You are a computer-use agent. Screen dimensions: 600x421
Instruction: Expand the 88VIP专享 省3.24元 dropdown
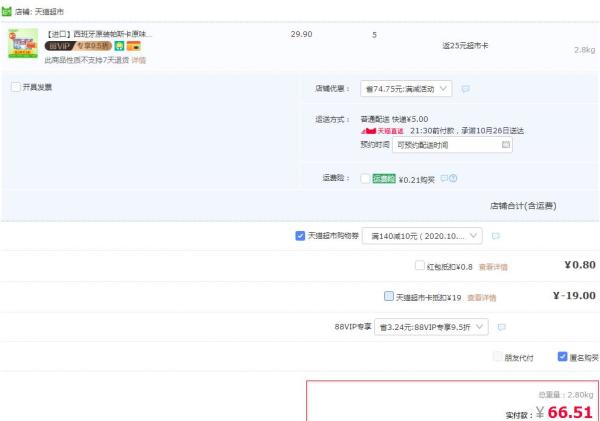pos(431,327)
